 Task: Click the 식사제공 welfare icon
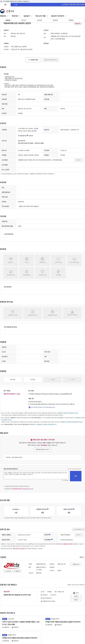[58, 273]
